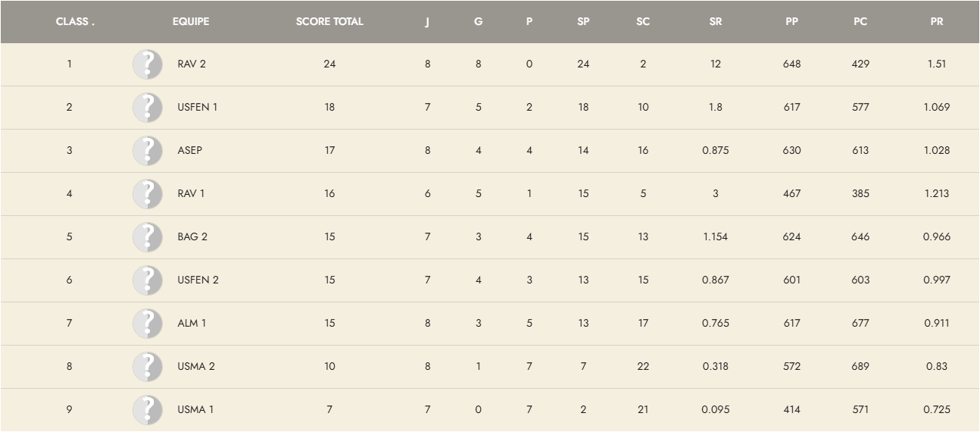980x432 pixels.
Task: Click the SR column header
Action: click(715, 21)
